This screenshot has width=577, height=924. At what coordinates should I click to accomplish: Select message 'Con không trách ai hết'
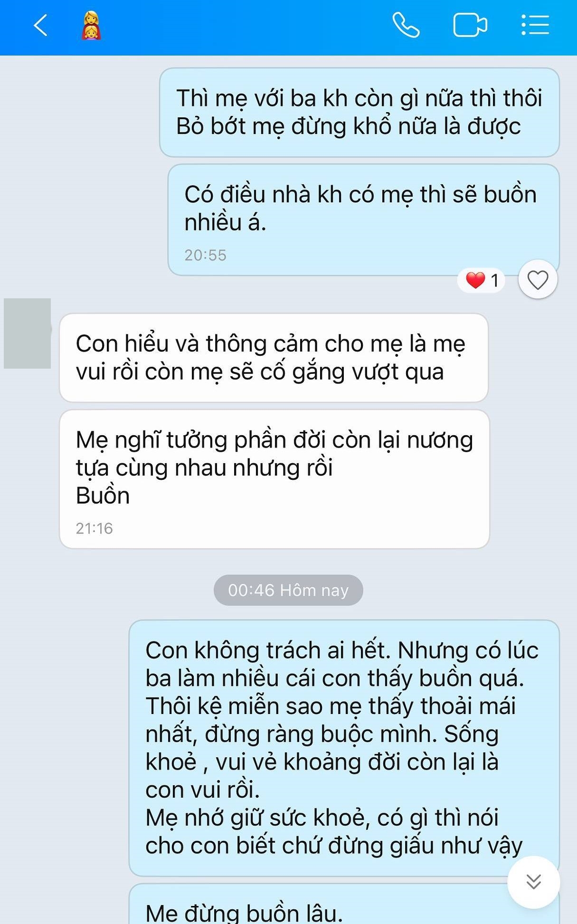pos(344,748)
